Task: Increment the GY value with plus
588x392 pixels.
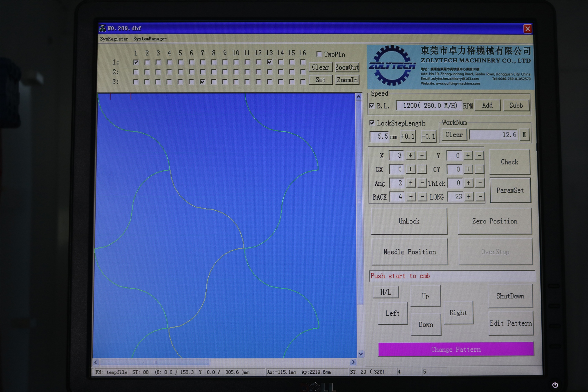Action: [468, 169]
